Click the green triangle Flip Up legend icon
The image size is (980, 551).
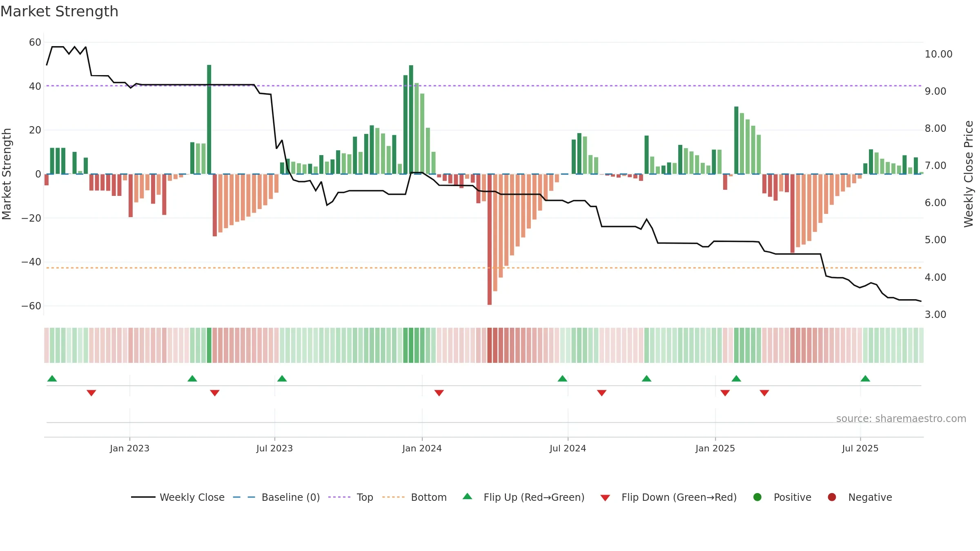click(468, 496)
